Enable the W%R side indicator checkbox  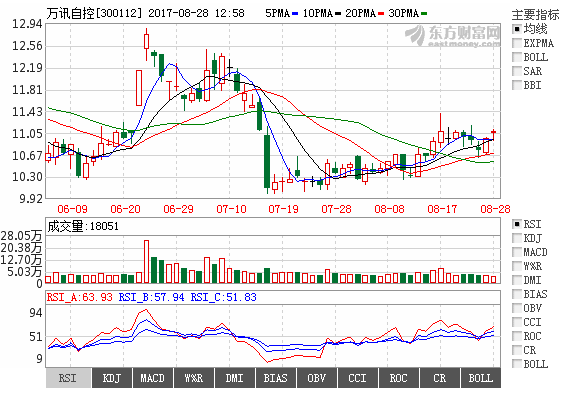pyautogui.click(x=517, y=266)
